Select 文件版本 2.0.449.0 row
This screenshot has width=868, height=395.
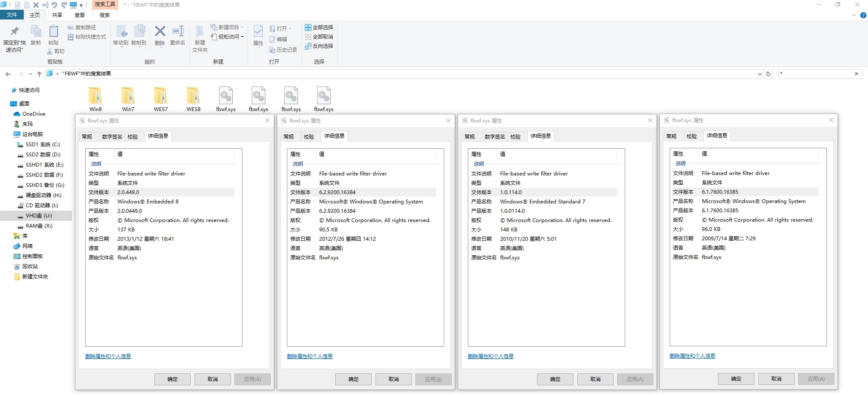point(161,192)
